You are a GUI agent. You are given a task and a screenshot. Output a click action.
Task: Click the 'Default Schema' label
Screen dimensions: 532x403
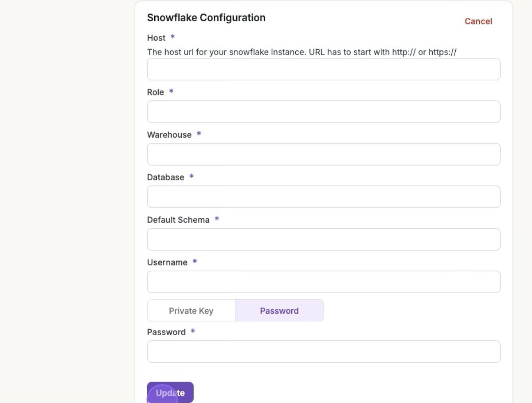[x=178, y=220]
